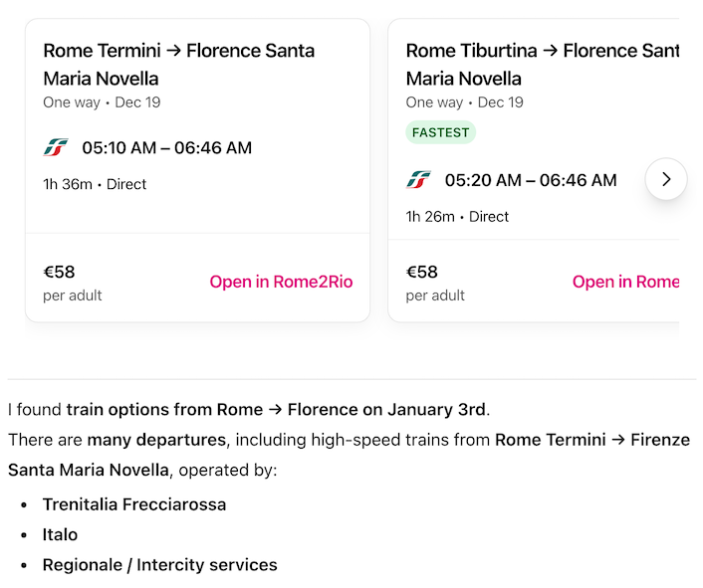The image size is (703, 588).
Task: Click "One way • Dec 19" under Rome Termini
Action: coord(102,102)
